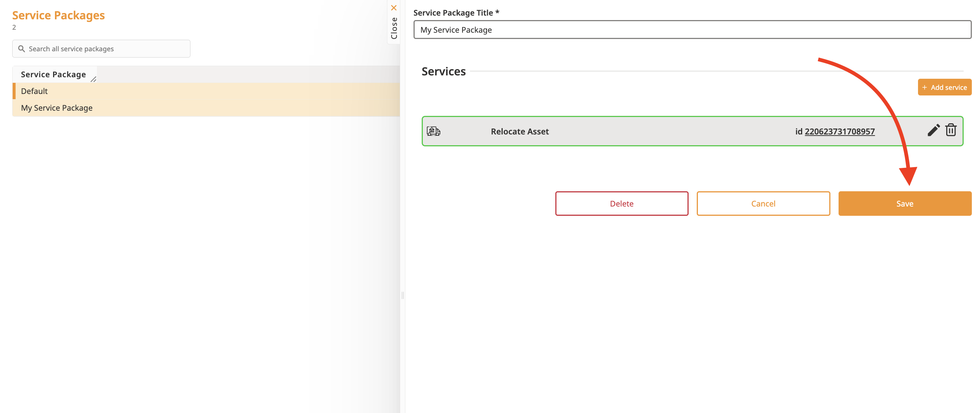980x413 pixels.
Task: Focus the Search all service packages field
Action: 107,49
